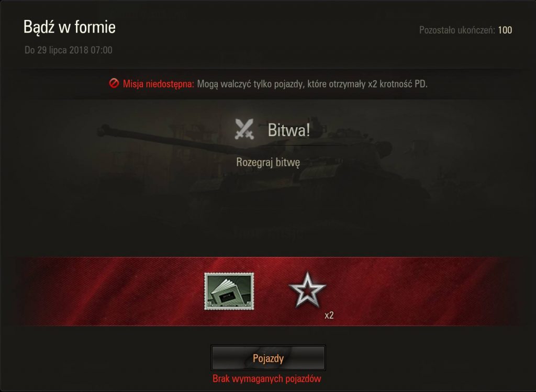This screenshot has height=392, width=536.
Task: Click the red prohibited mission-unavailable icon
Action: point(114,83)
